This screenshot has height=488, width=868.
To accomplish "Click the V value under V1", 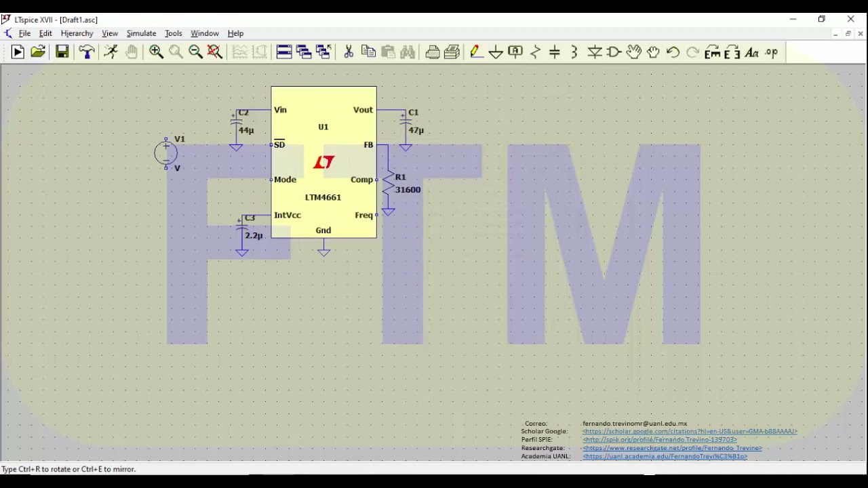I will (178, 168).
